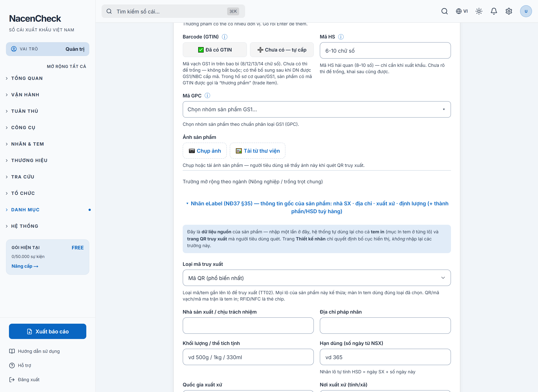Click MỞ RỘNG TẤT CẢ link
This screenshot has width=538, height=392.
[67, 66]
